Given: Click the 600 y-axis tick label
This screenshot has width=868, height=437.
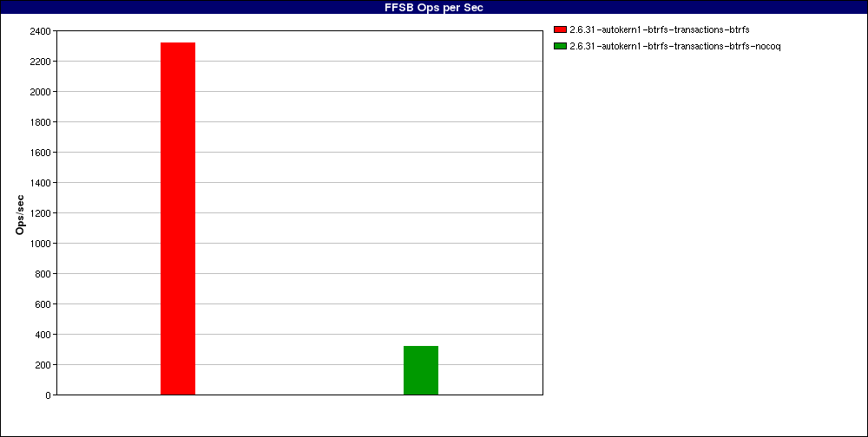Looking at the screenshot, I should coord(43,304).
